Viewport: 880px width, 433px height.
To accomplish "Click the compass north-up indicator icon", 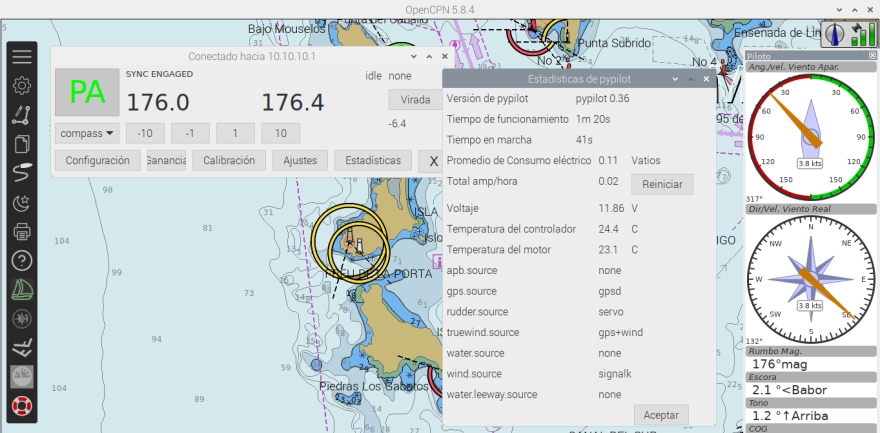I will coord(835,35).
